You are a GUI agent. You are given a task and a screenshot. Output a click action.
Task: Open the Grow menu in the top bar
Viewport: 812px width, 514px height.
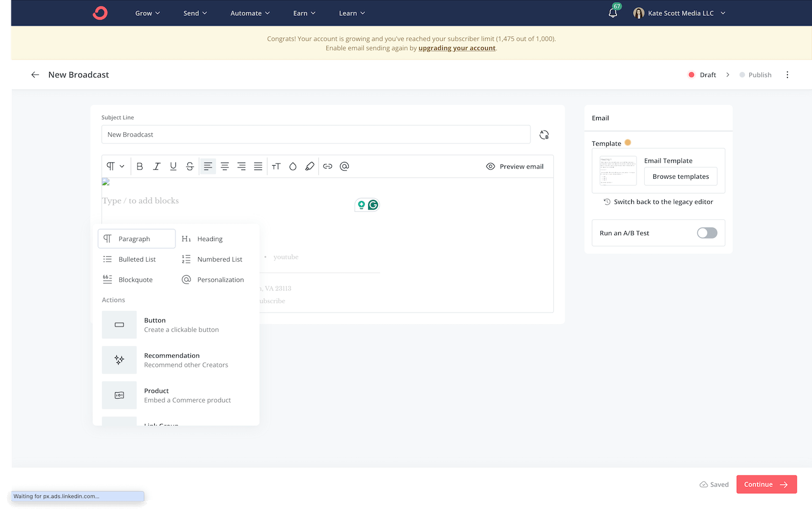tap(147, 13)
